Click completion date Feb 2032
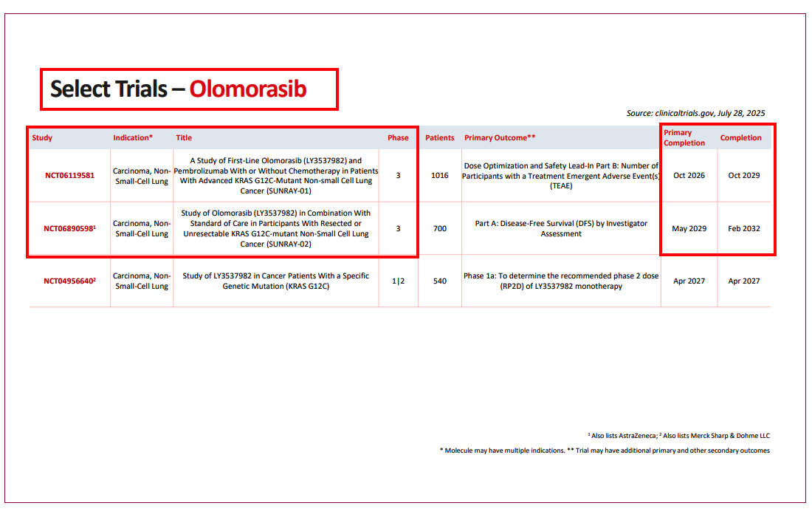Viewport: 812px width, 517px height. pos(743,228)
